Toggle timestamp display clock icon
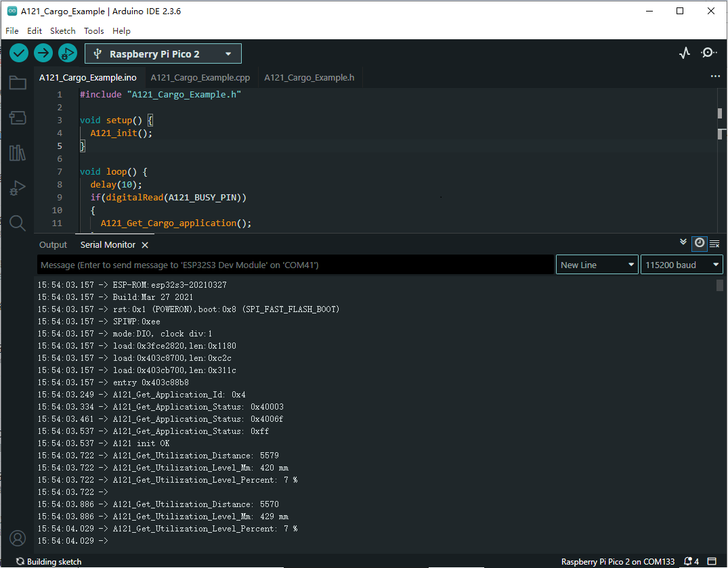 699,243
